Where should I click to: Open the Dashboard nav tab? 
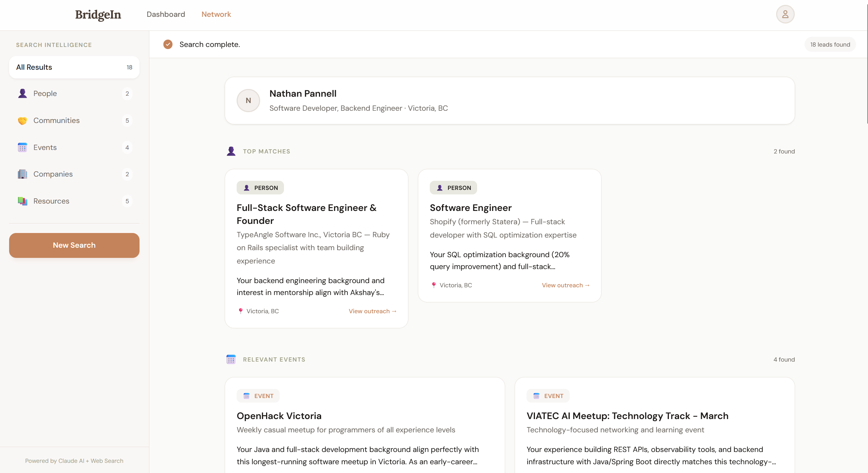click(x=166, y=14)
